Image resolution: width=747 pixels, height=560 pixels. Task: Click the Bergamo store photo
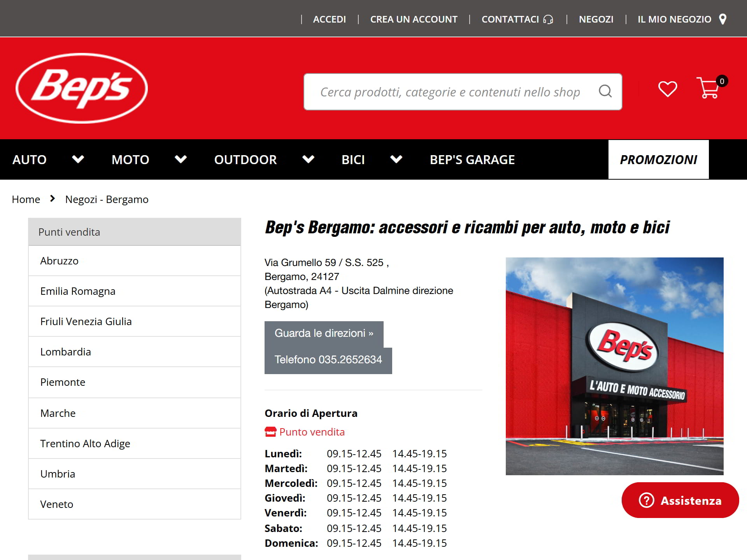click(x=615, y=366)
